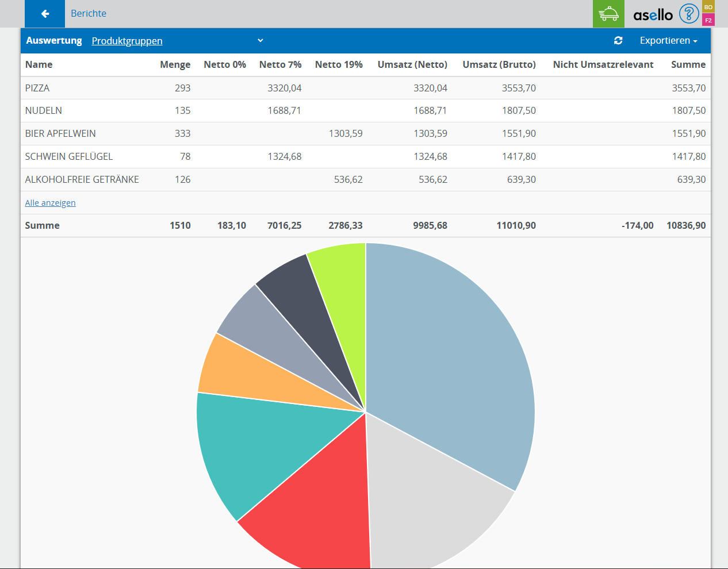This screenshot has width=728, height=569.
Task: Sort by Netto 19% column header
Action: (x=339, y=64)
